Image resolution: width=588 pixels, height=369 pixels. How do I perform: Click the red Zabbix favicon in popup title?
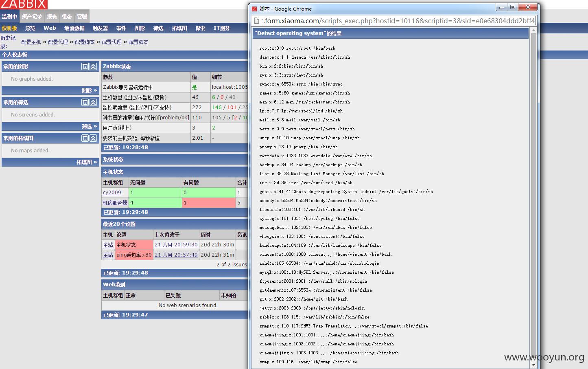pyautogui.click(x=254, y=9)
